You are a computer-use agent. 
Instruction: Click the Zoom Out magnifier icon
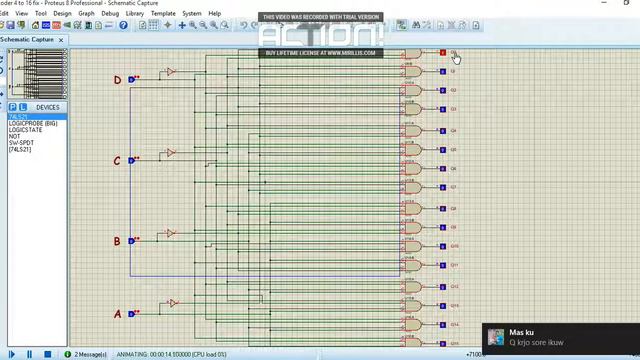[x=203, y=25]
